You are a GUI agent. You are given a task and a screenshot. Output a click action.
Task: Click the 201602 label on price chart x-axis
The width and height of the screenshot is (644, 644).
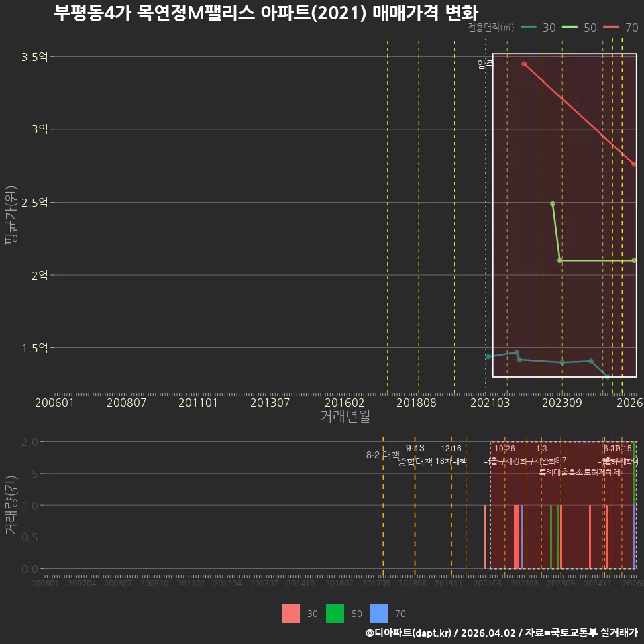345,402
